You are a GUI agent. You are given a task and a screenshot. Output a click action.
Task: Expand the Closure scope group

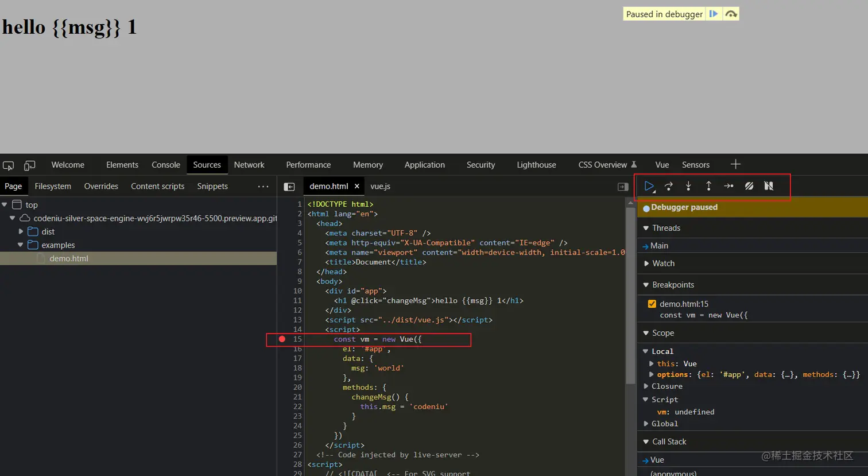pos(646,386)
